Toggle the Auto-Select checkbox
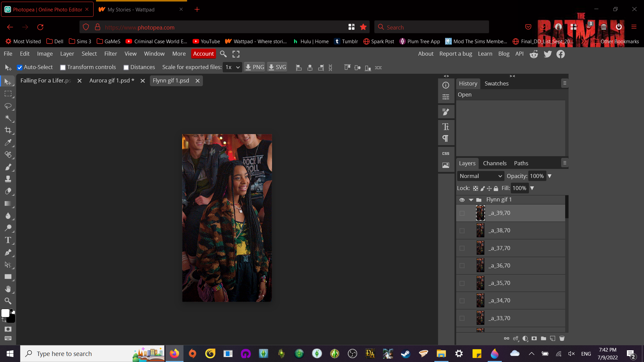Image resolution: width=644 pixels, height=362 pixels. coord(20,67)
